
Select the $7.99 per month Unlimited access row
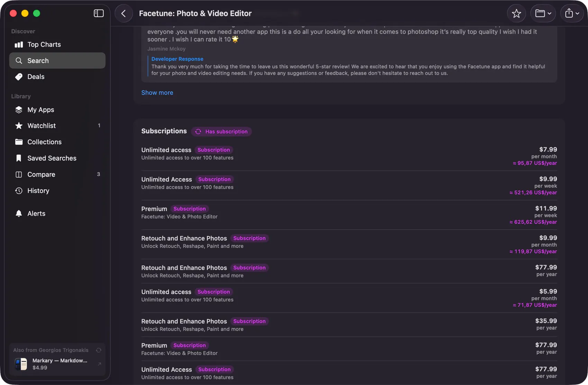click(x=349, y=156)
